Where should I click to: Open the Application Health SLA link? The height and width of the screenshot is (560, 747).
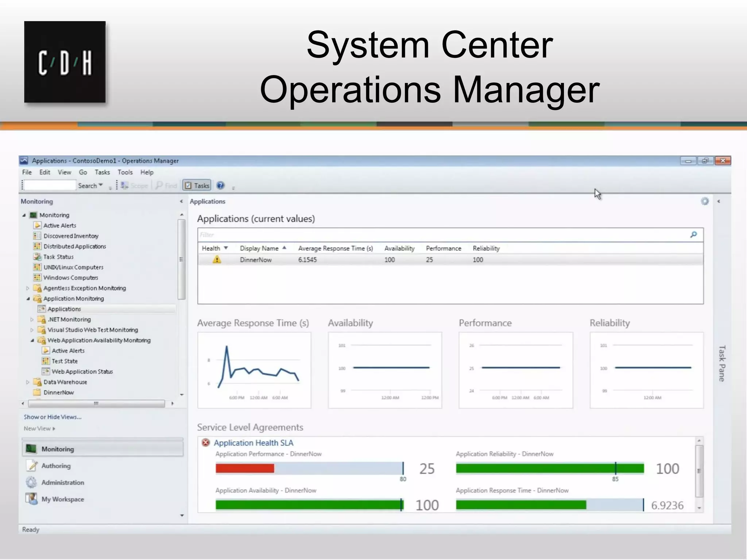253,443
